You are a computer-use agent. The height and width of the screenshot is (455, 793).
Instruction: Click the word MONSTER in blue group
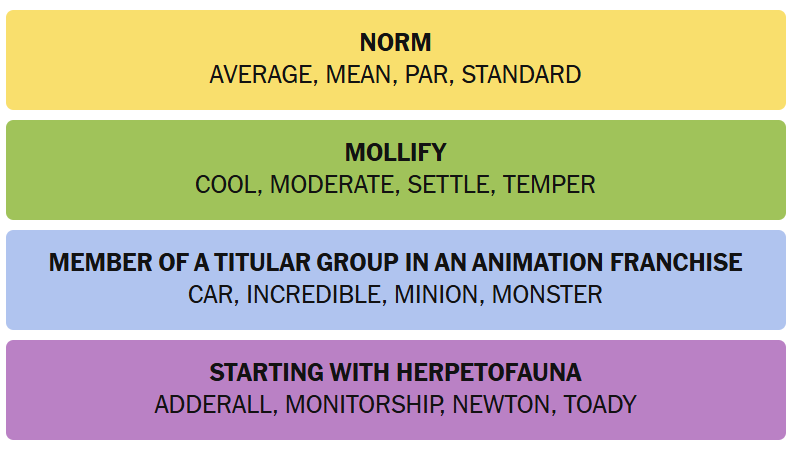click(548, 295)
